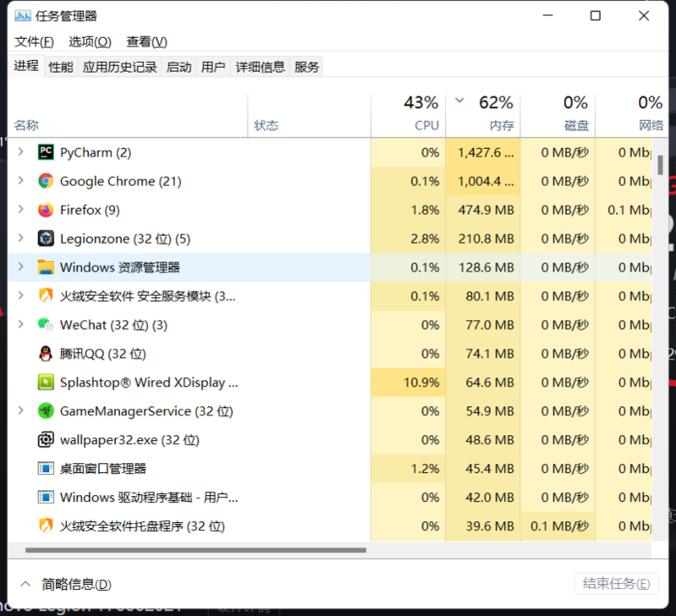Expand the Google Chrome process group
This screenshot has width=676, height=616.
point(21,181)
